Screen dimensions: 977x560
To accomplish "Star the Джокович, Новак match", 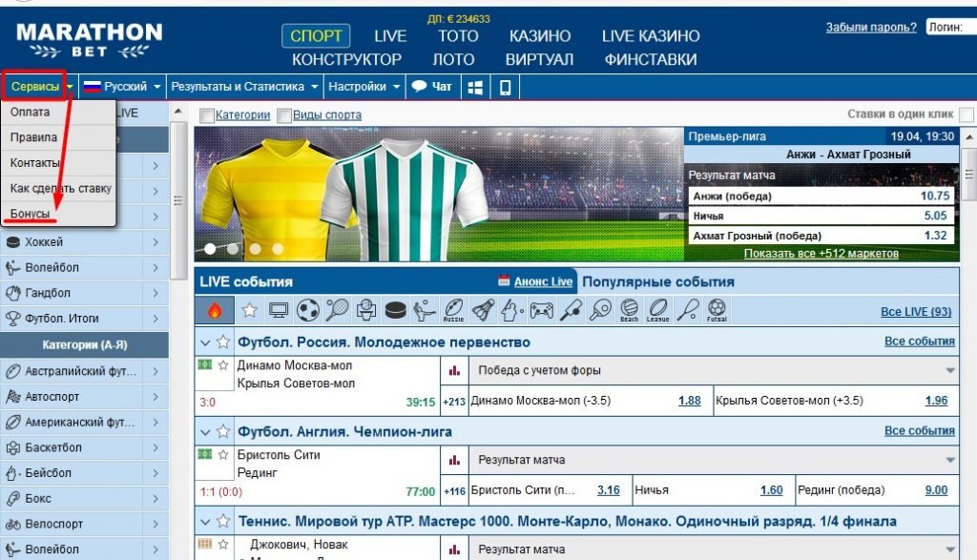I will coord(223,545).
